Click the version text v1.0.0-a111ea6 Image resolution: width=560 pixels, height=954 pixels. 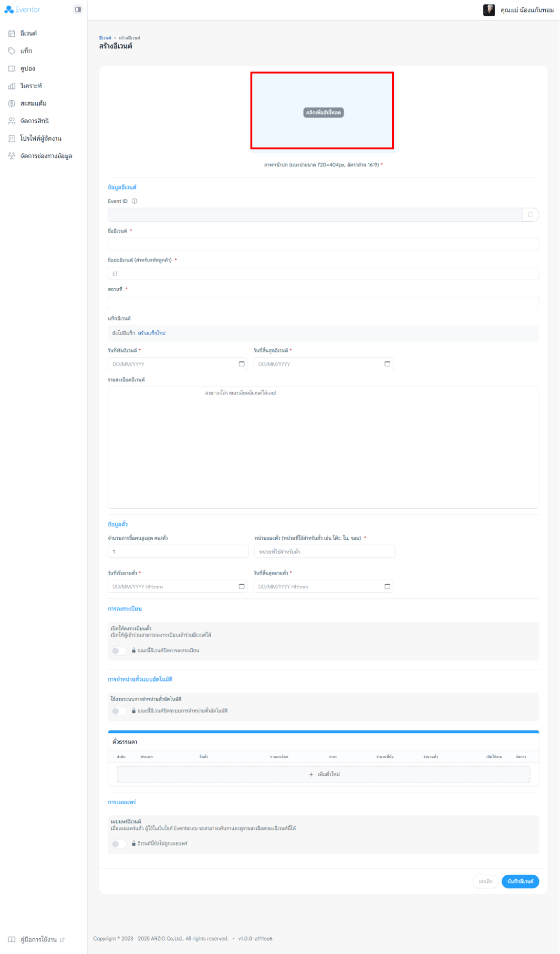(255, 939)
